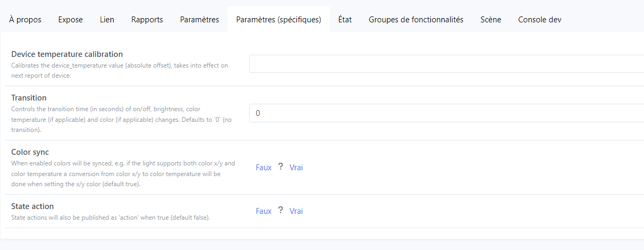The image size is (644, 250).
Task: Focus the Device temperature calibration input field
Action: tap(446, 64)
